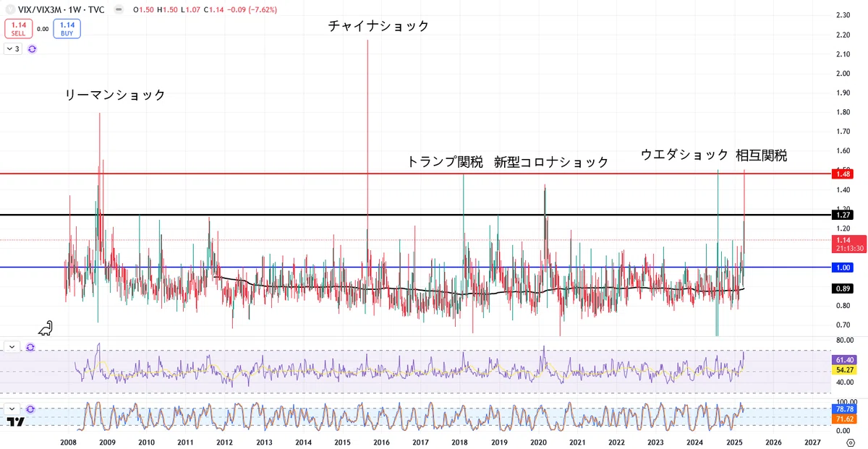Viewport: 868px width, 449px height.
Task: Click the dinosaur icon above the RSI pane
Action: tap(46, 328)
